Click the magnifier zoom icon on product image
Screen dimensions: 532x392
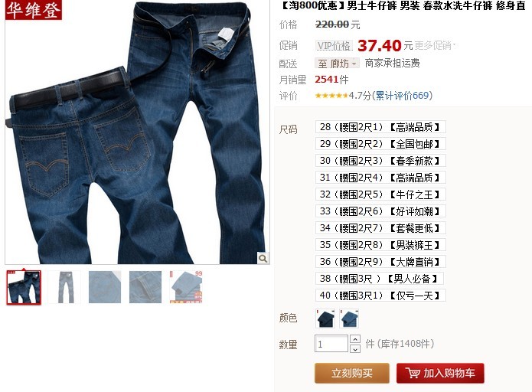[263, 258]
